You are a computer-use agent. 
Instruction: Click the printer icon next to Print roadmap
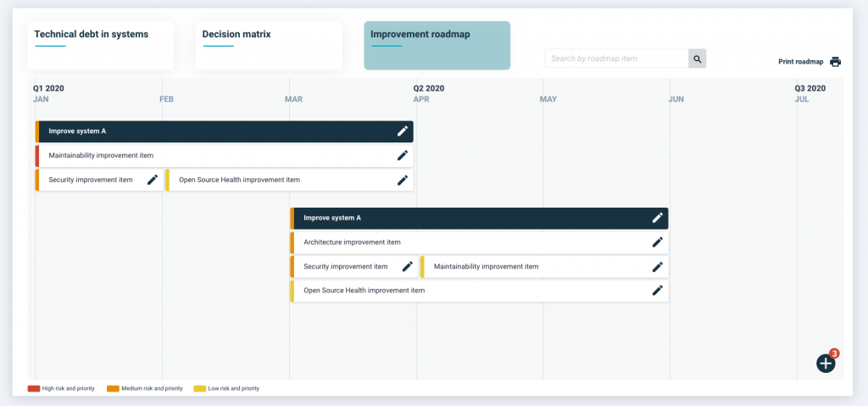click(x=835, y=62)
